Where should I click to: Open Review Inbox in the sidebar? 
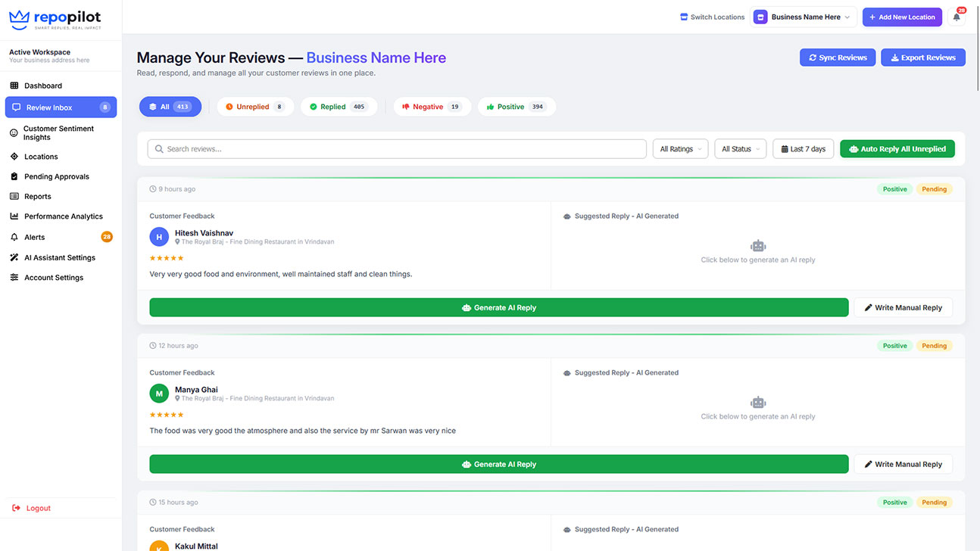[61, 107]
